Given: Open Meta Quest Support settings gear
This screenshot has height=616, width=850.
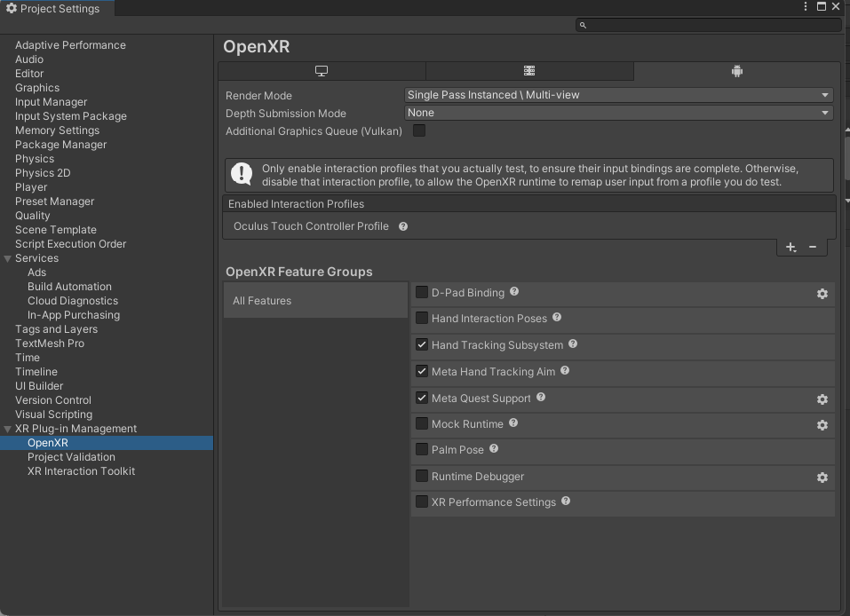Looking at the screenshot, I should [x=822, y=399].
